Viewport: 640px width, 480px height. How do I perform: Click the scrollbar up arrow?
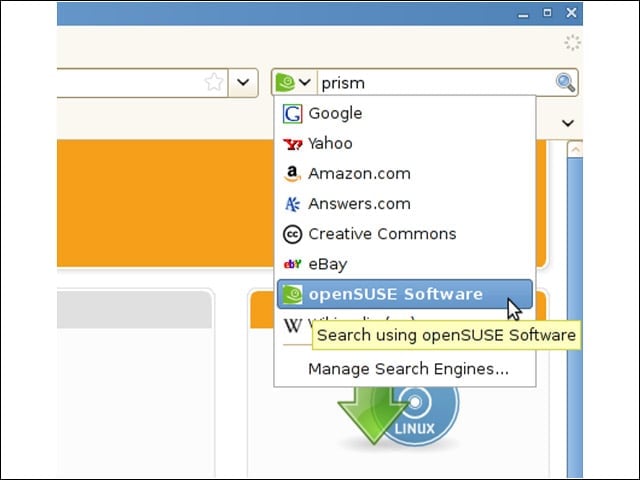(x=575, y=150)
